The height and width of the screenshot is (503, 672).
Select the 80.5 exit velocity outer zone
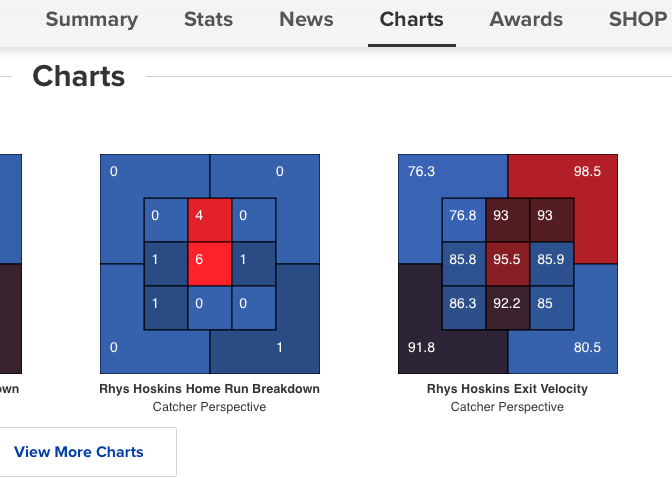click(x=588, y=348)
